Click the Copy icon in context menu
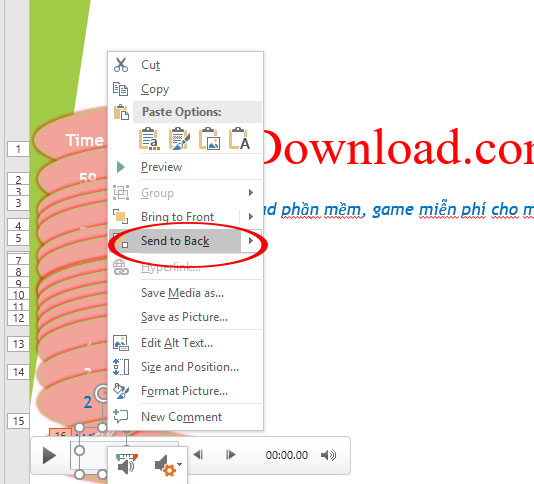 click(x=121, y=89)
